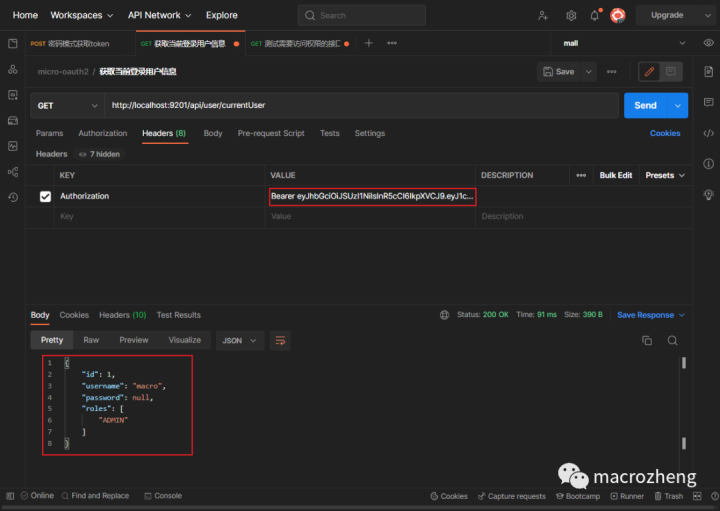Screen dimensions: 720x511
Task: Expand the Save Response dropdown
Action: point(681,315)
